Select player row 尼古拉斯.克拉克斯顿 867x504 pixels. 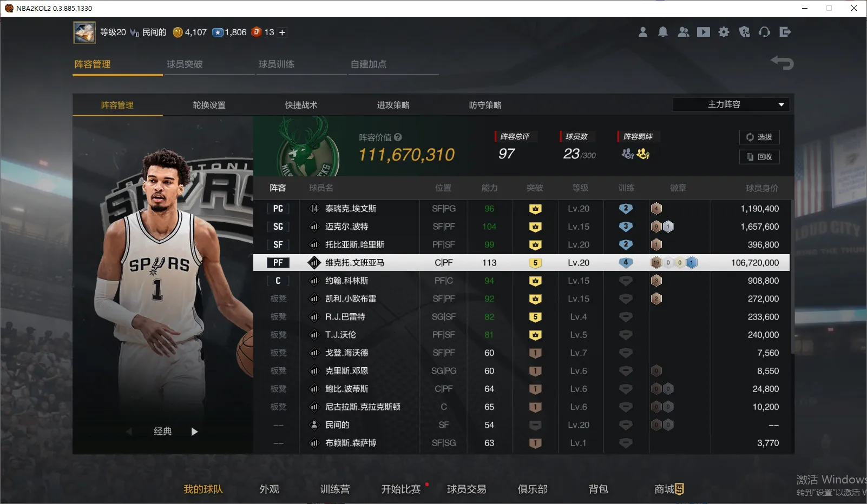click(x=521, y=407)
